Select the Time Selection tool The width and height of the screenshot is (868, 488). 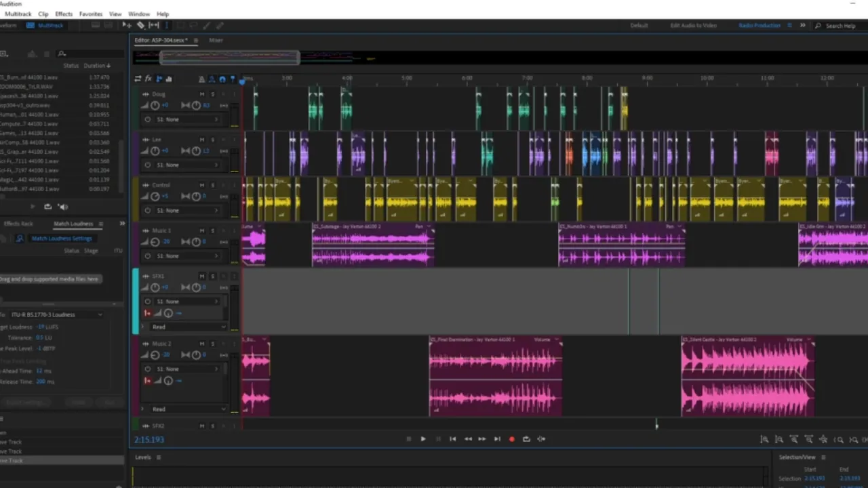tap(167, 25)
